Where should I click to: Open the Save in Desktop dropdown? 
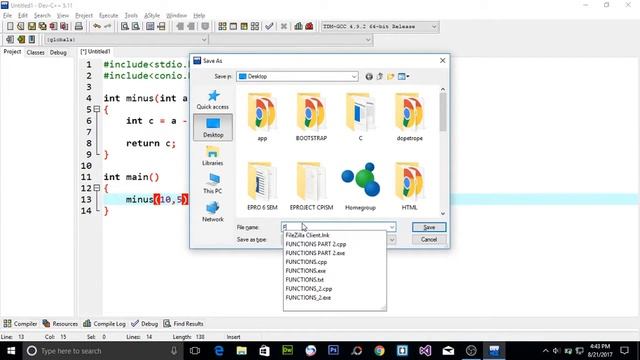click(297, 76)
